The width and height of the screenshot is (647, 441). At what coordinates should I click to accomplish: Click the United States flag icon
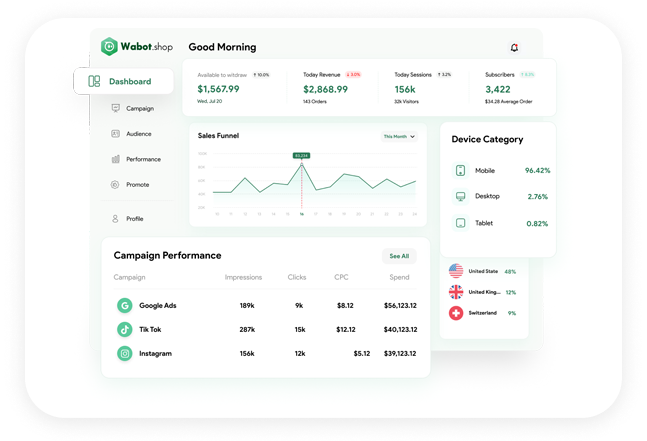click(456, 271)
